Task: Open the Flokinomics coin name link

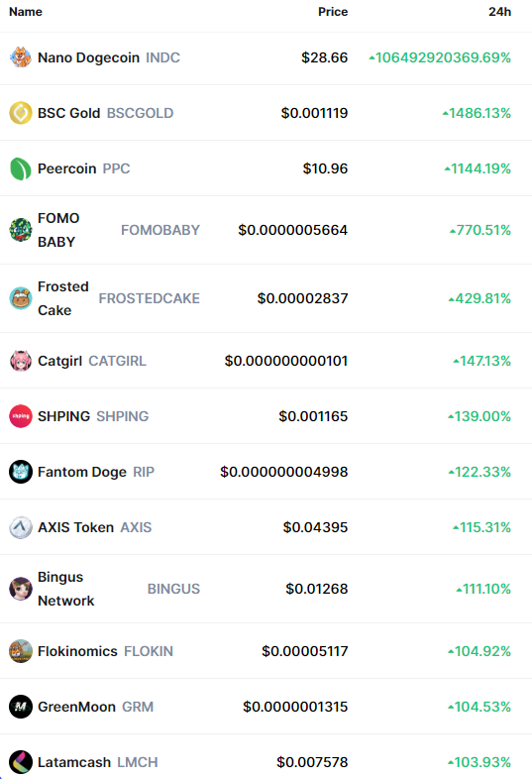Action: pos(77,651)
